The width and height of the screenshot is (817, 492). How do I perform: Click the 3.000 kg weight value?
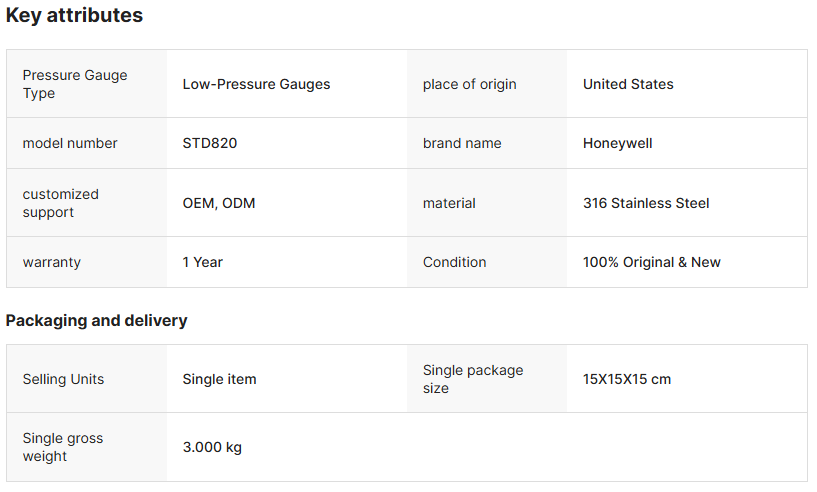coord(212,447)
